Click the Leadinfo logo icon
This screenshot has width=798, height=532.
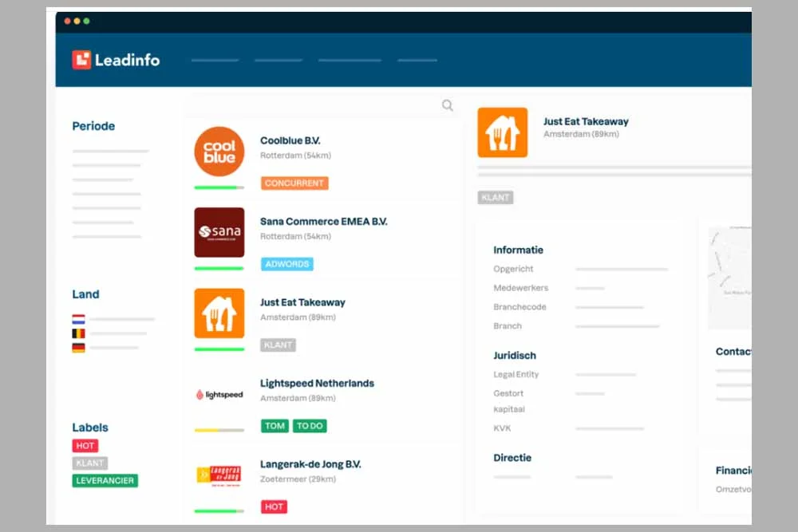tap(81, 60)
